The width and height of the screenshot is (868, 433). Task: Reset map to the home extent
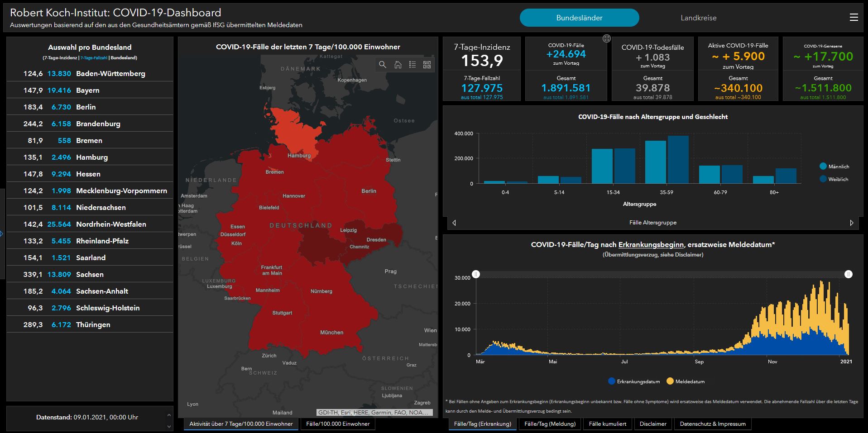pos(398,65)
